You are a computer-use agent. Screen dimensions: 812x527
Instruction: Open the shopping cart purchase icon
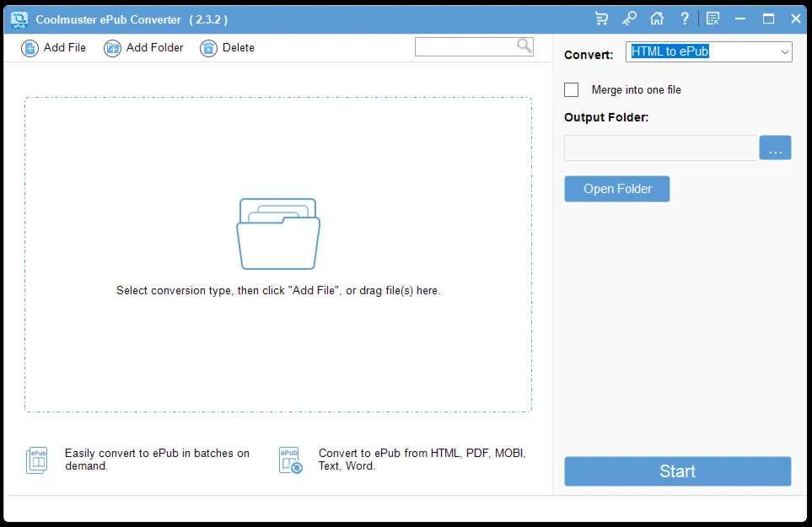[x=601, y=19]
